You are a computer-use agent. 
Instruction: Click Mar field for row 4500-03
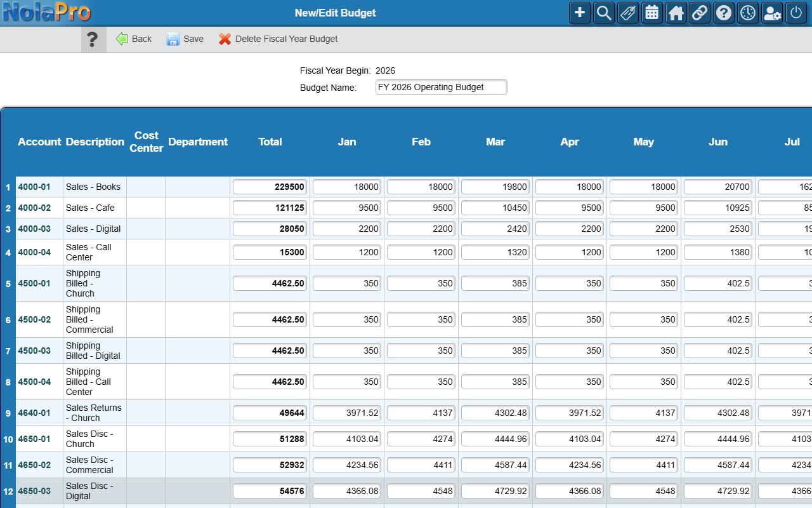click(495, 351)
